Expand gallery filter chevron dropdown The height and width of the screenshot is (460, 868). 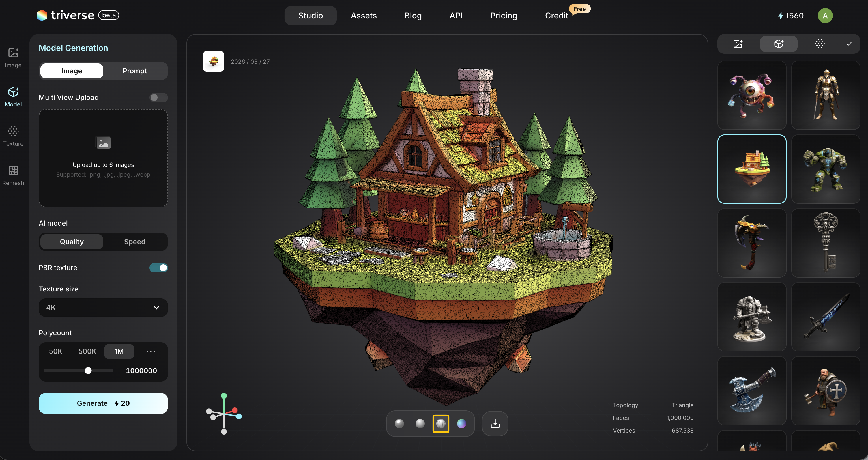[848, 44]
